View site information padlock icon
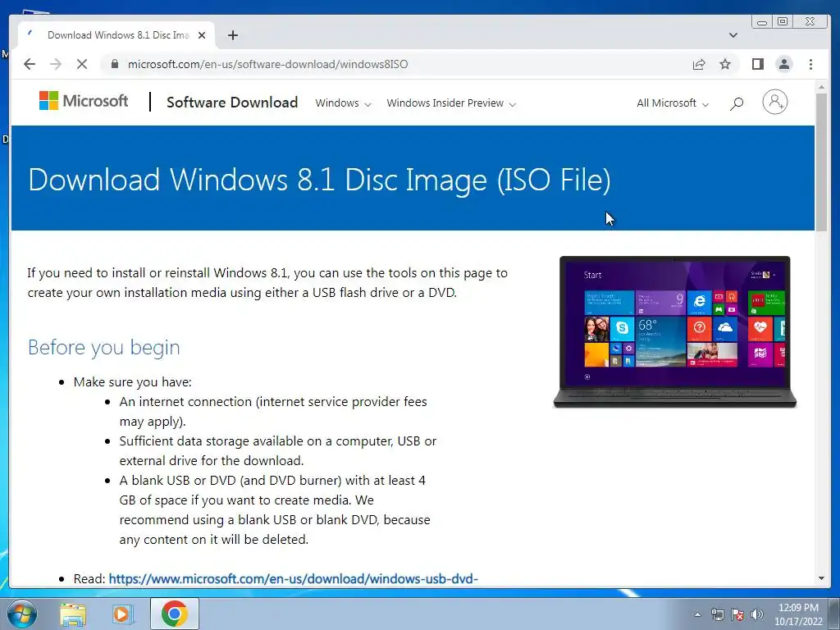The image size is (840, 630). pyautogui.click(x=114, y=64)
